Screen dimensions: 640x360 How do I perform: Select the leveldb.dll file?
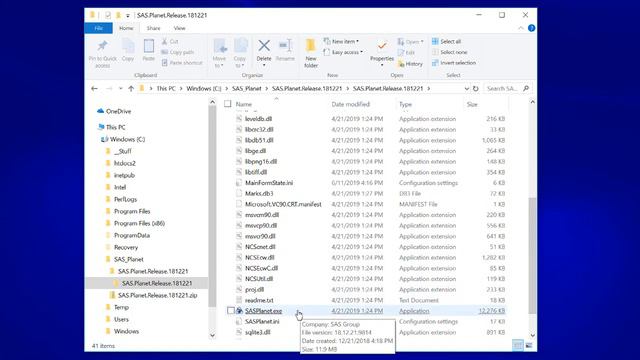[258, 119]
